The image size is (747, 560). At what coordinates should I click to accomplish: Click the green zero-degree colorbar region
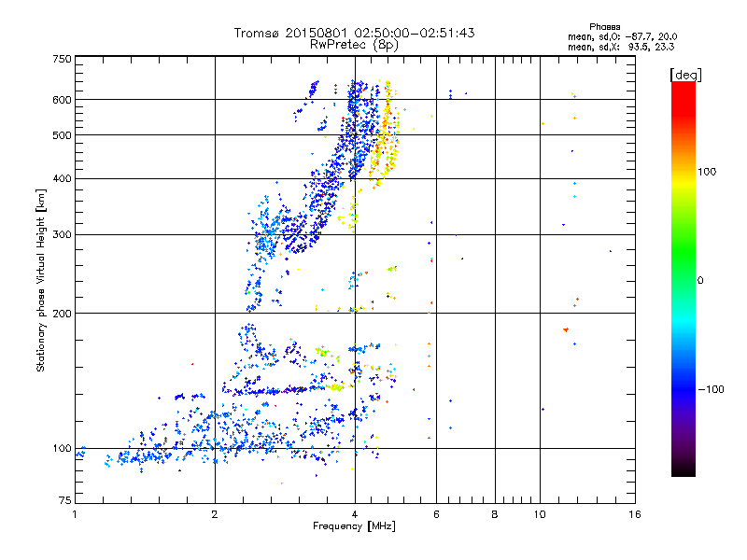[x=684, y=280]
